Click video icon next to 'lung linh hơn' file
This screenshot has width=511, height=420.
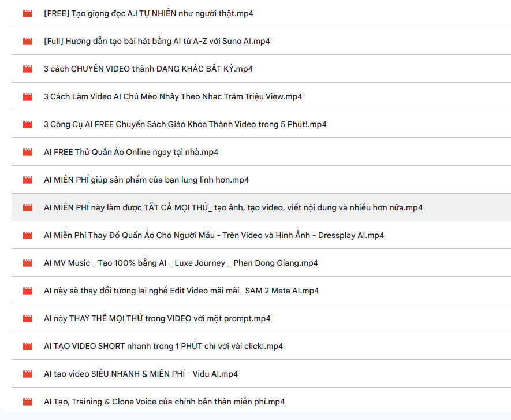point(28,180)
